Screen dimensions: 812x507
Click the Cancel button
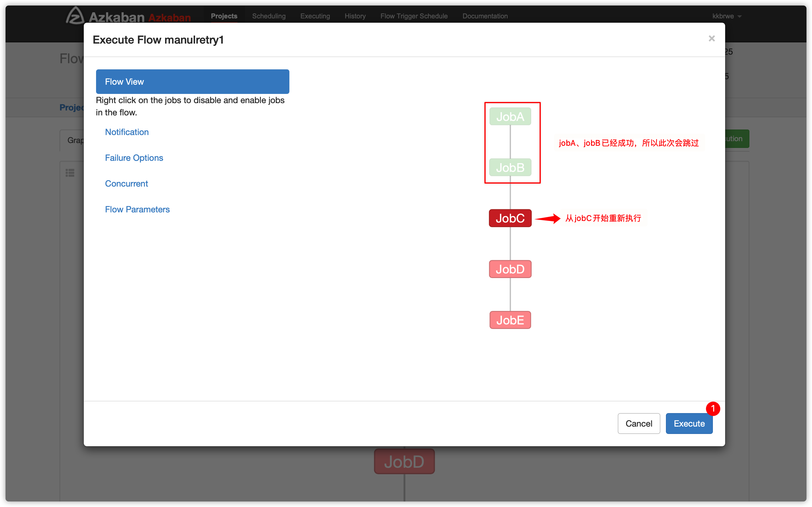tap(638, 424)
